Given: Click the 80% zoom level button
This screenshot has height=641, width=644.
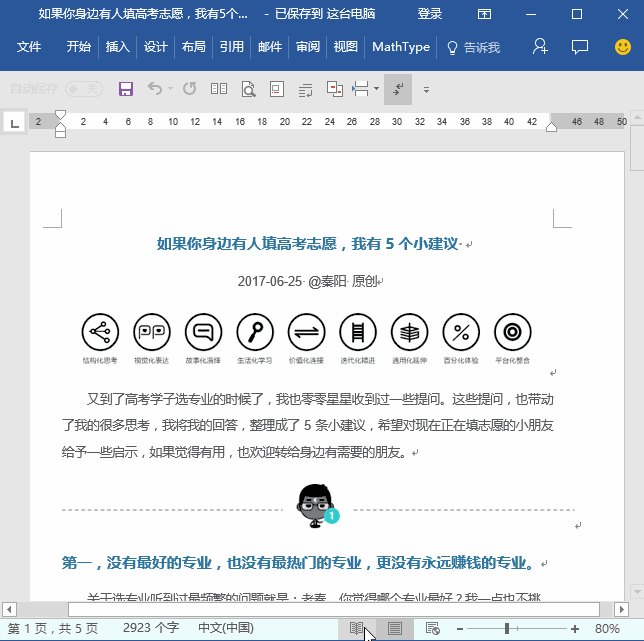Looking at the screenshot, I should coord(607,628).
